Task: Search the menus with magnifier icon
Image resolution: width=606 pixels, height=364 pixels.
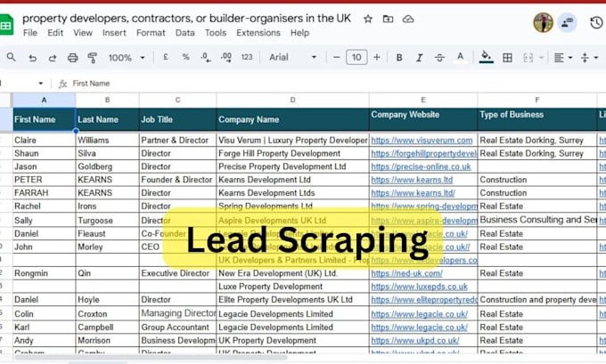Action: click(12, 58)
